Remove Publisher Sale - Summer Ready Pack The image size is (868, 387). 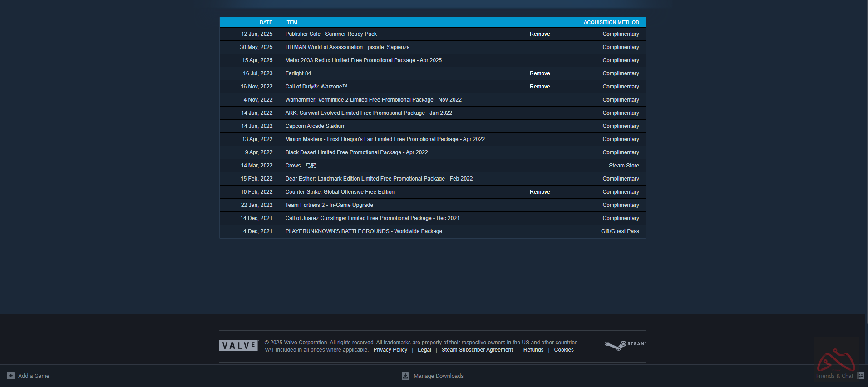540,34
